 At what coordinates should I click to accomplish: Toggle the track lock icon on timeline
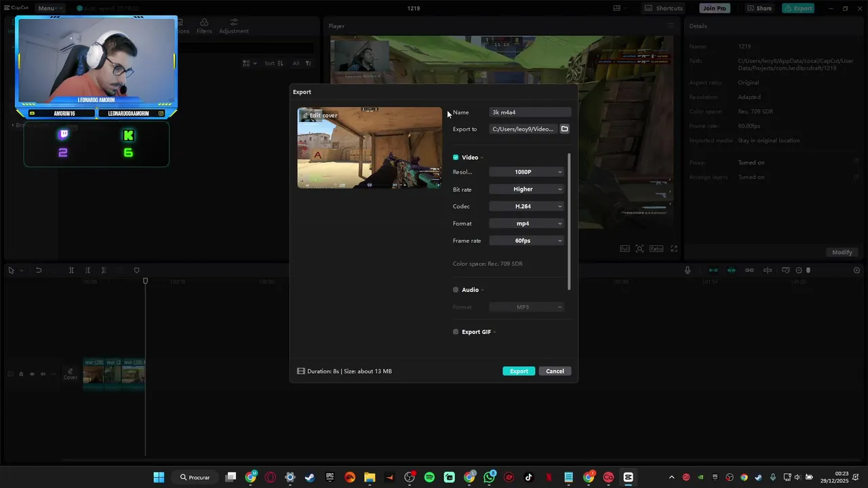pos(21,374)
